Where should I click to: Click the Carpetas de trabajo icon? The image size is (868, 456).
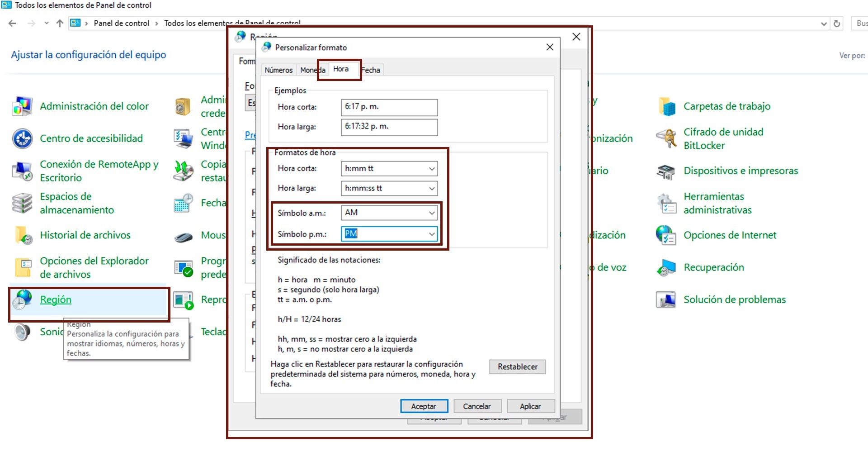666,106
